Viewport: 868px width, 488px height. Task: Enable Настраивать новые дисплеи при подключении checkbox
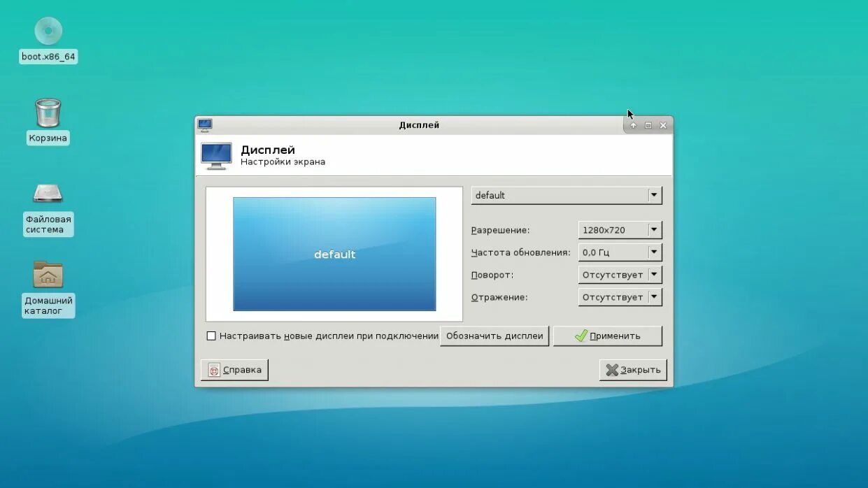(x=211, y=336)
